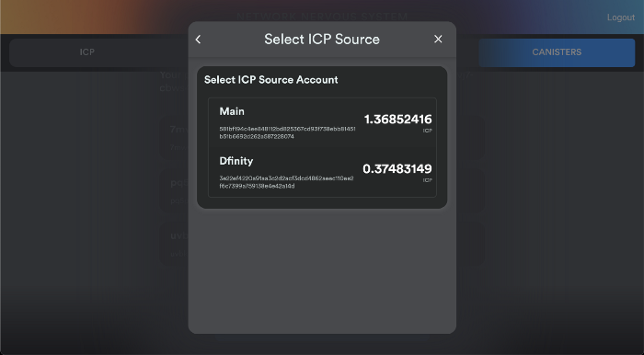This screenshot has width=644, height=355.
Task: Click the Dfinity account address hash
Action: [x=286, y=182]
